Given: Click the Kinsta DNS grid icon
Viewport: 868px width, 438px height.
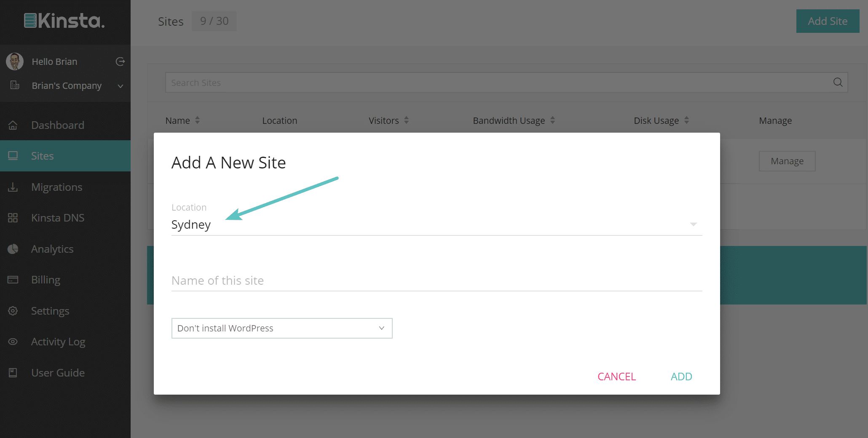Looking at the screenshot, I should pyautogui.click(x=13, y=218).
